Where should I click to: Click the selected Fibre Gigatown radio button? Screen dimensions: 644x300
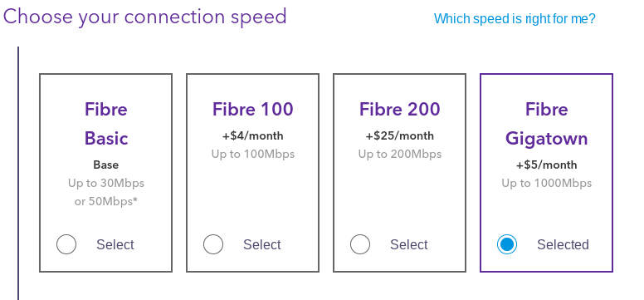coord(507,244)
